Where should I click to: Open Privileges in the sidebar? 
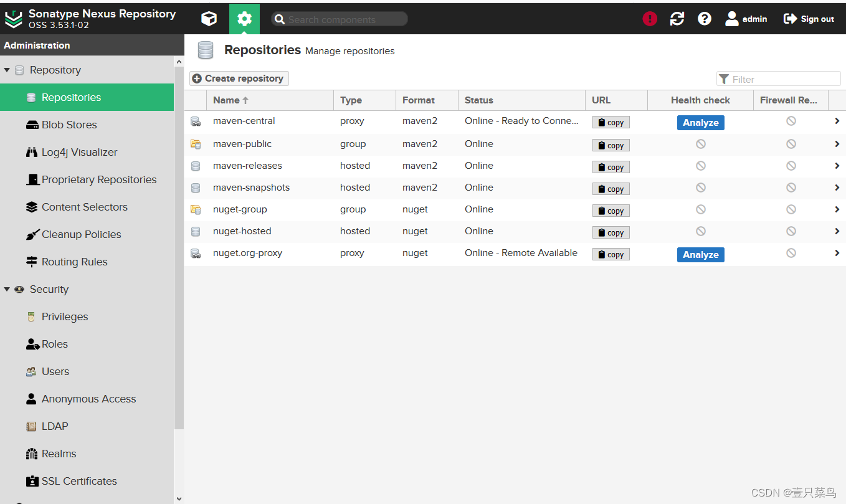(87, 316)
